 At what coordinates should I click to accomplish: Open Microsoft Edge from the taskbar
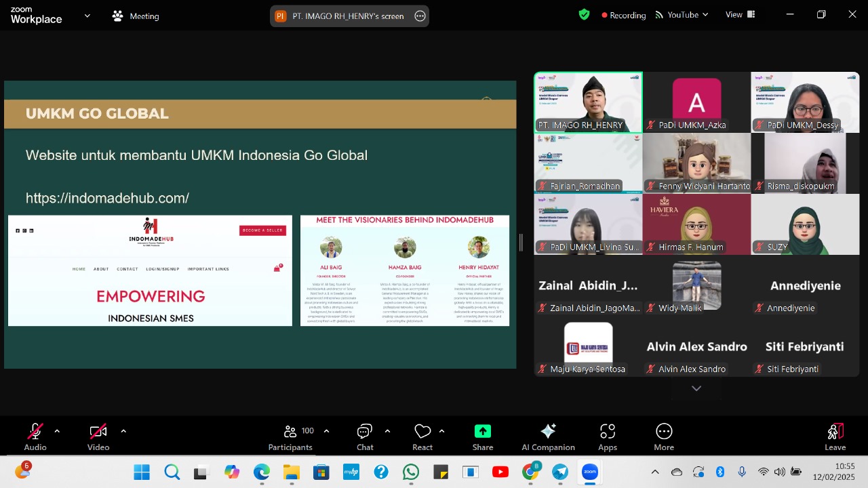[262, 472]
